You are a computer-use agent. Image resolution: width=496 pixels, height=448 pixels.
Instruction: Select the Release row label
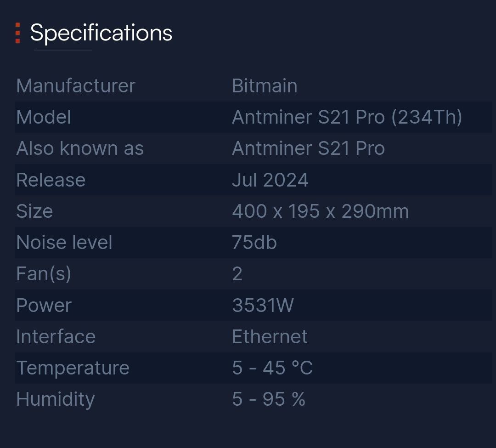coord(51,180)
